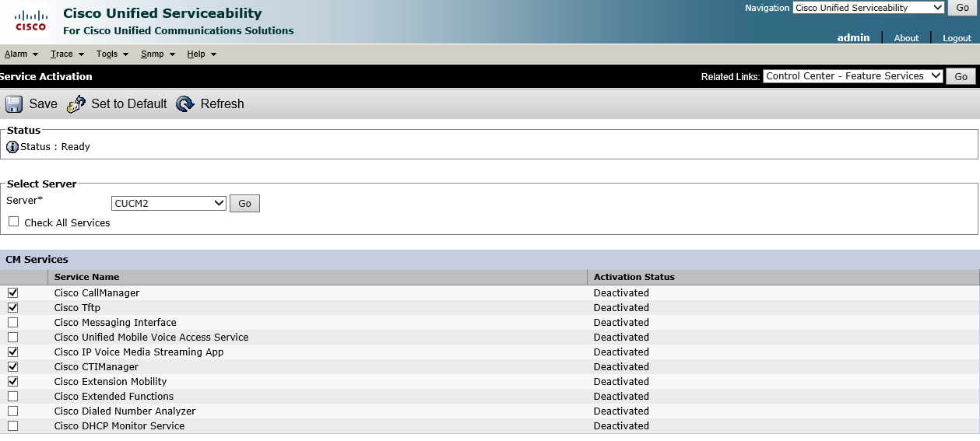Click the Cisco CTIManager service name
The width and height of the screenshot is (980, 441).
click(97, 367)
